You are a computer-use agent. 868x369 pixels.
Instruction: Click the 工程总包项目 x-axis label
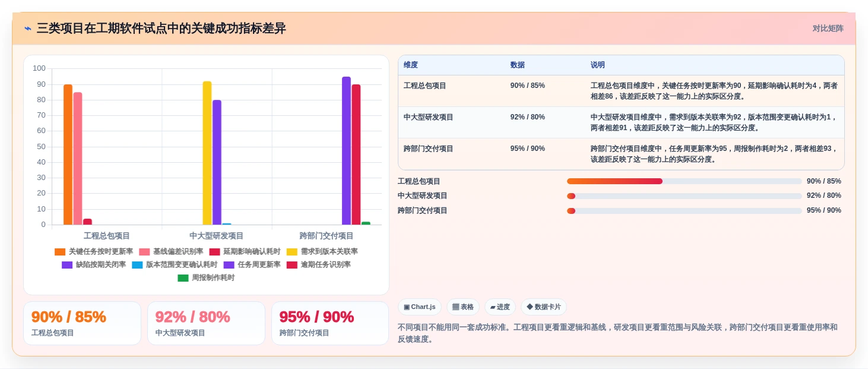107,236
